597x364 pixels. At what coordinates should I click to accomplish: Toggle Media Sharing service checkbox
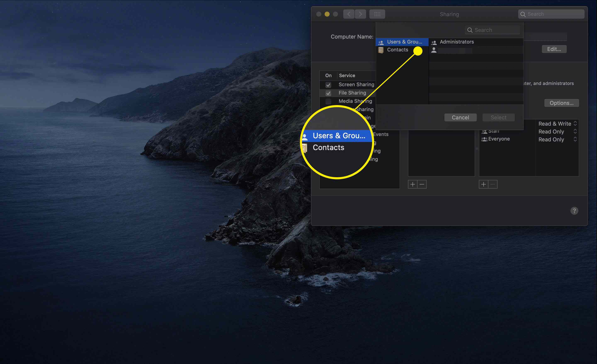point(328,101)
